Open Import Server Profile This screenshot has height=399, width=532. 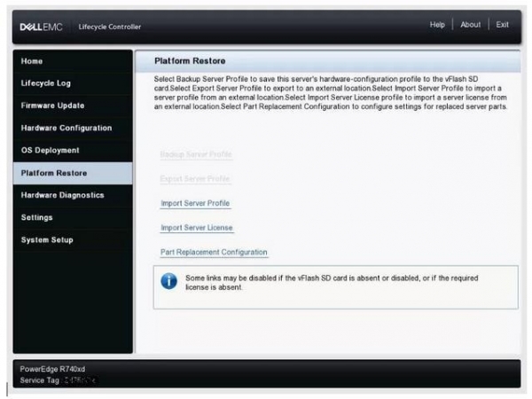[195, 203]
